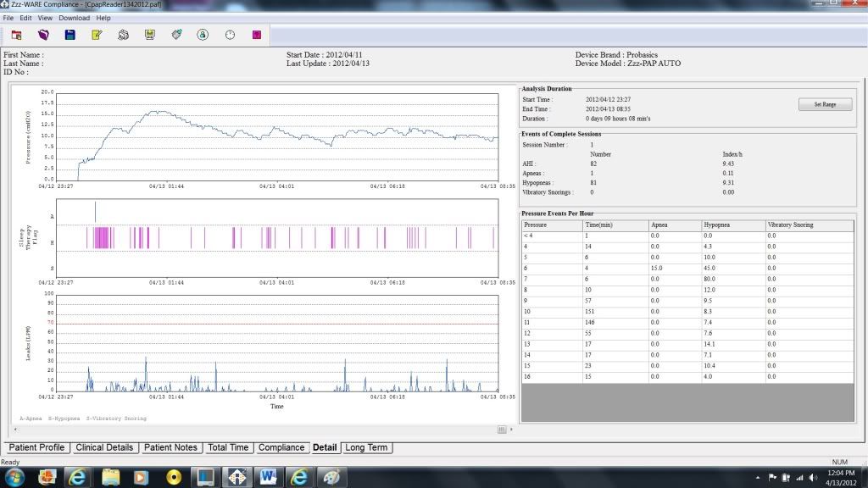Open the Edit menu
The height and width of the screenshot is (488, 868).
pyautogui.click(x=25, y=18)
